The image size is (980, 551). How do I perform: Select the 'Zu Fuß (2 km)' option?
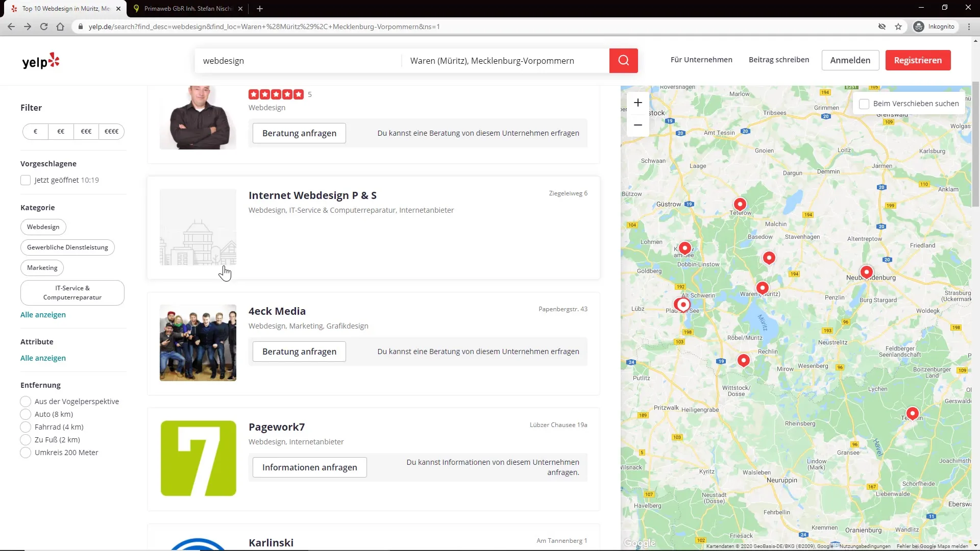[26, 440]
